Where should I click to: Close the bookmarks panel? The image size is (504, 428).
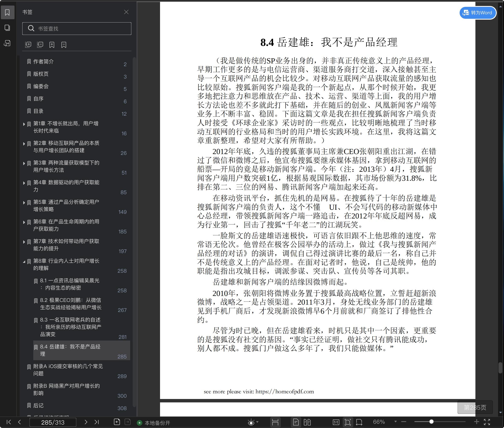pos(126,12)
